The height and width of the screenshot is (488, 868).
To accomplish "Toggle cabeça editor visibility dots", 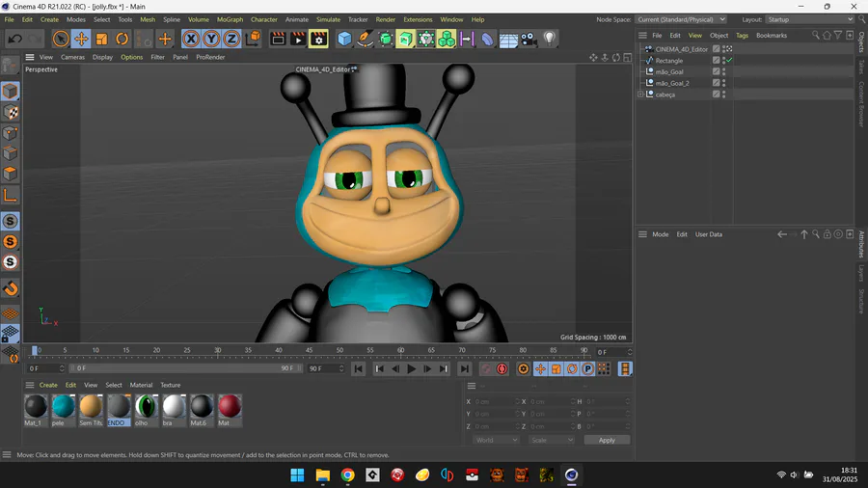I will tap(723, 95).
